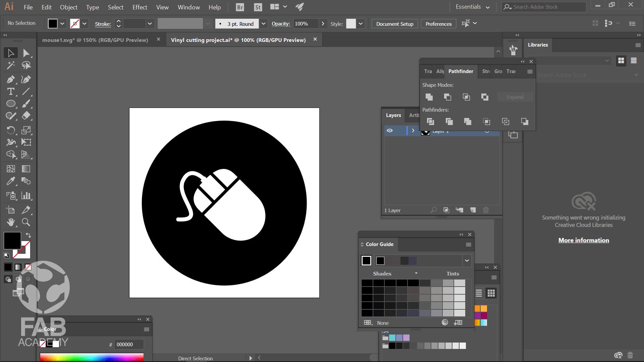The width and height of the screenshot is (644, 362).
Task: Select the Pen tool
Action: 11,79
